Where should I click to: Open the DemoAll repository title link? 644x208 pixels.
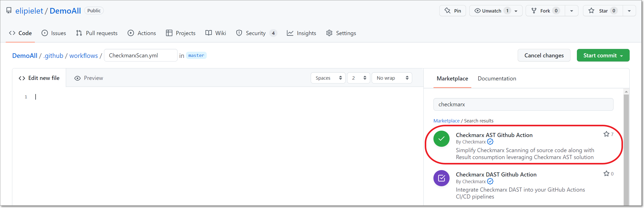pyautogui.click(x=65, y=11)
